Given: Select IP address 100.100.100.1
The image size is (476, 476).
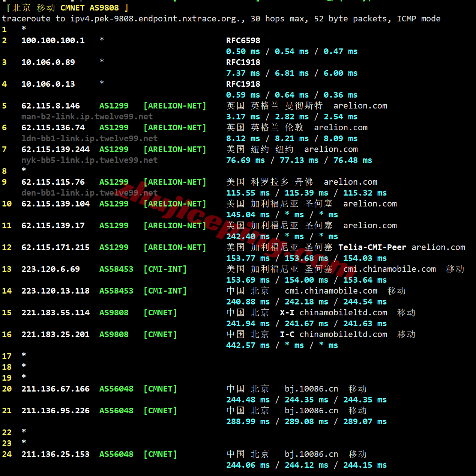Looking at the screenshot, I should pos(53,41).
